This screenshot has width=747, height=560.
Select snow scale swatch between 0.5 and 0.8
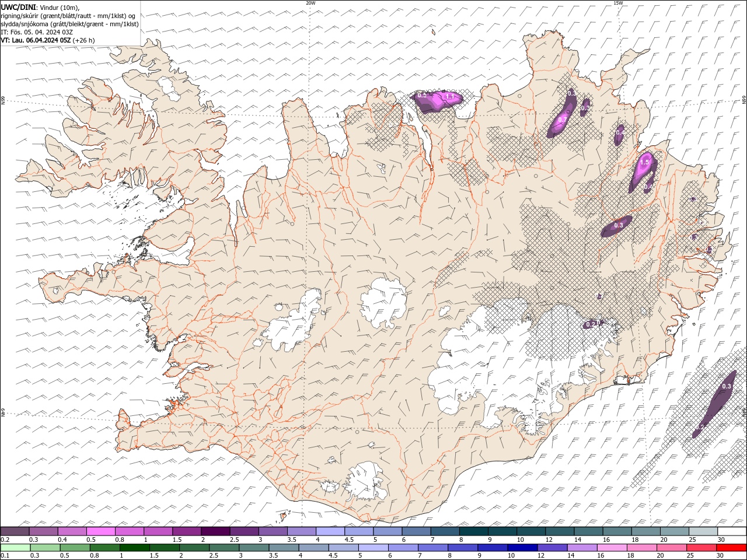[x=101, y=531]
